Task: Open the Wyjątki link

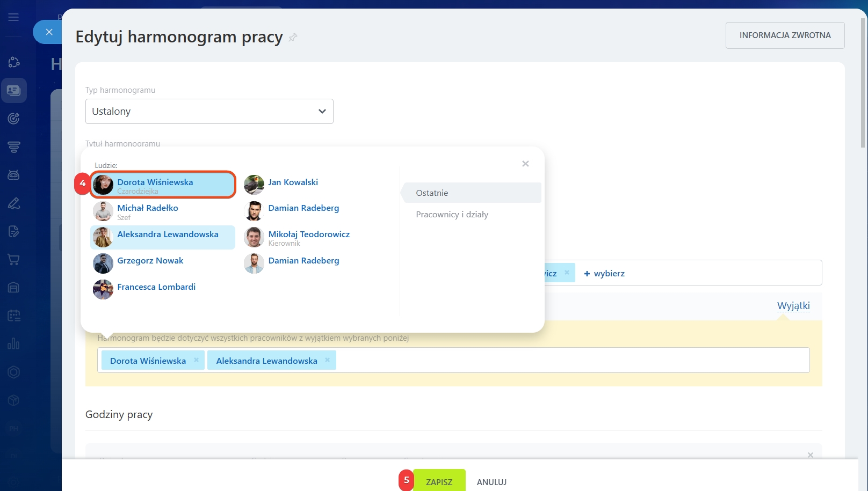Action: (x=793, y=306)
